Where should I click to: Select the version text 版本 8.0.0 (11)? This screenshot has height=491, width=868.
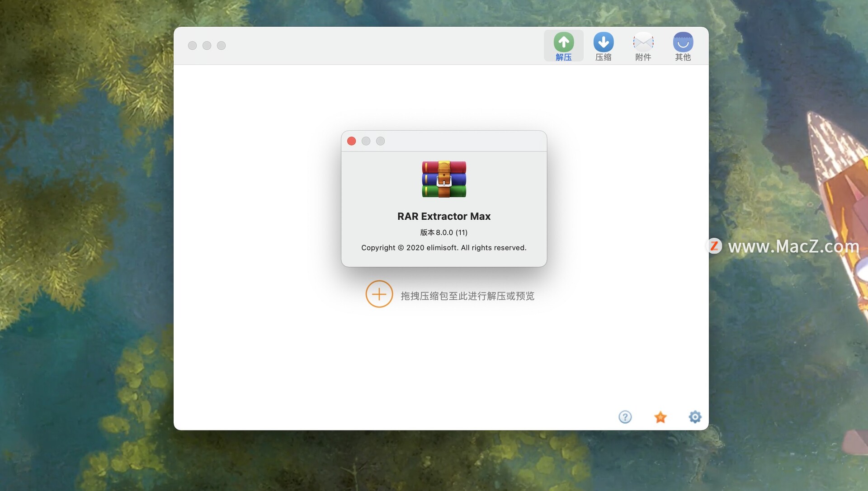click(x=443, y=232)
